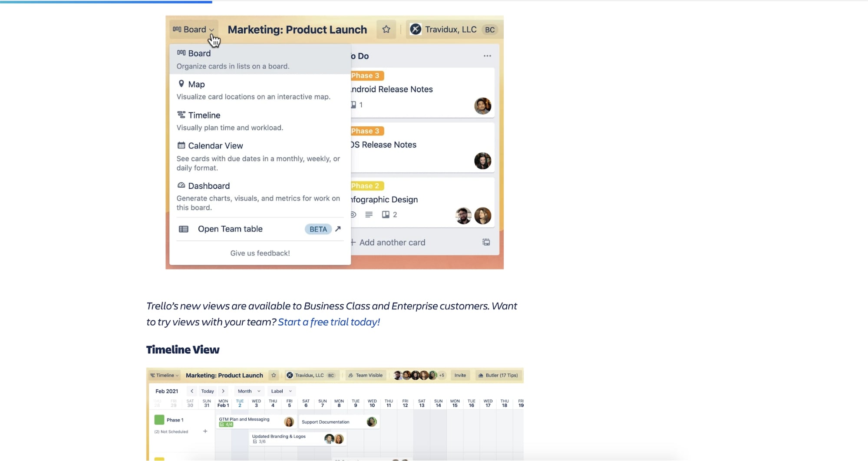Open the Timeline view dropdown in lower screenshot
The width and height of the screenshot is (868, 461).
pyautogui.click(x=165, y=375)
